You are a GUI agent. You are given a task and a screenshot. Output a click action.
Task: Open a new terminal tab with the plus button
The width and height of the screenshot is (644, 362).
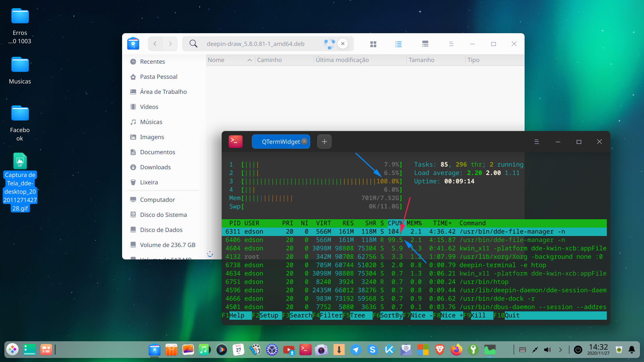pyautogui.click(x=324, y=141)
